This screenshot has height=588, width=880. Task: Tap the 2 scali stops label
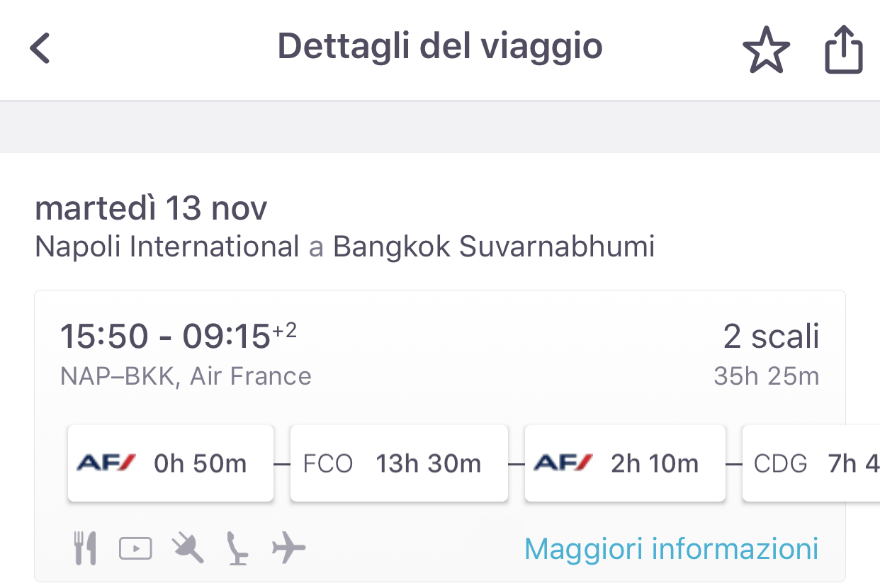(x=771, y=337)
